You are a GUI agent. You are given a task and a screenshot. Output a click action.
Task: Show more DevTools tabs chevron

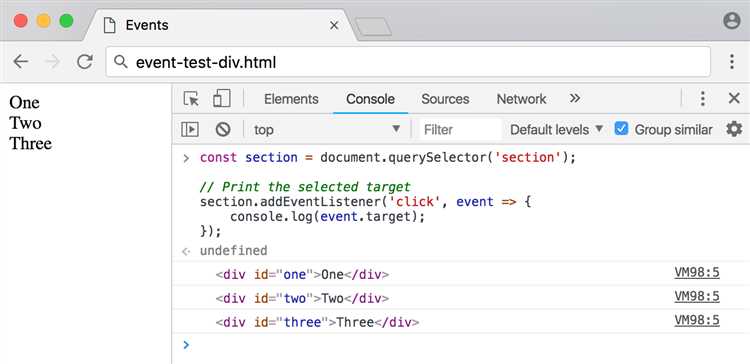(x=575, y=99)
